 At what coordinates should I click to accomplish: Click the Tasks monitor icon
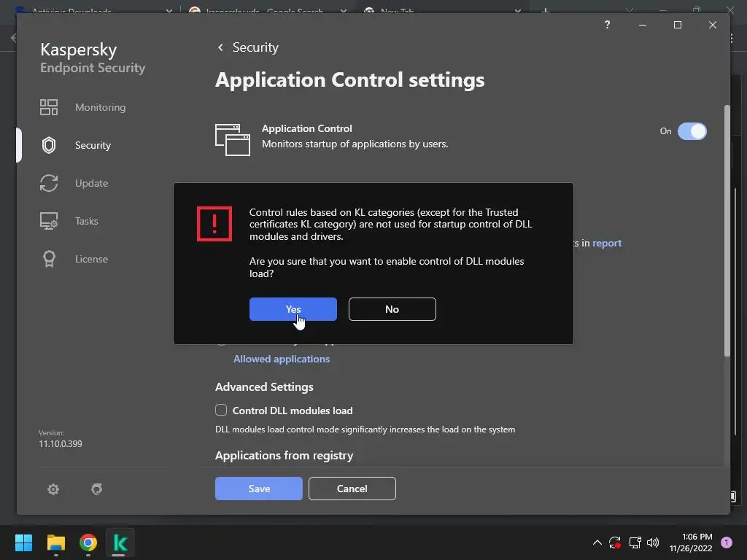(x=49, y=221)
